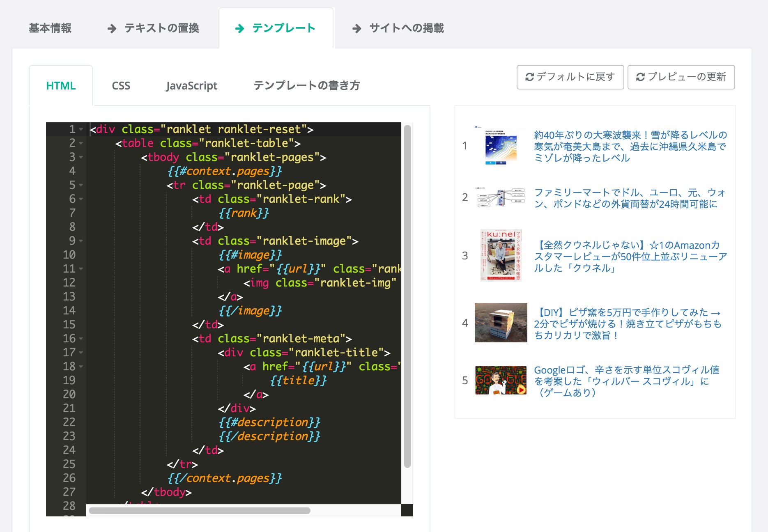Collapse code fold at line 1
768x532 pixels.
point(81,129)
